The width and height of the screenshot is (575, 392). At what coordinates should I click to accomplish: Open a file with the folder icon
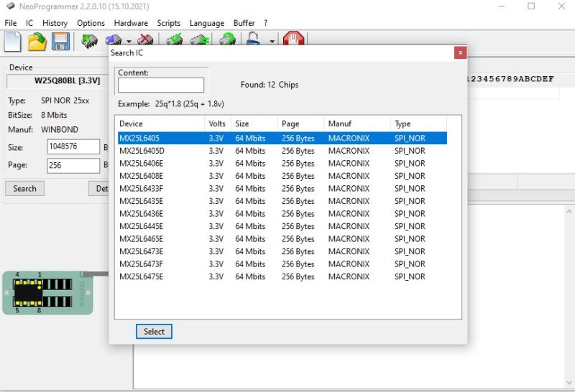point(37,42)
